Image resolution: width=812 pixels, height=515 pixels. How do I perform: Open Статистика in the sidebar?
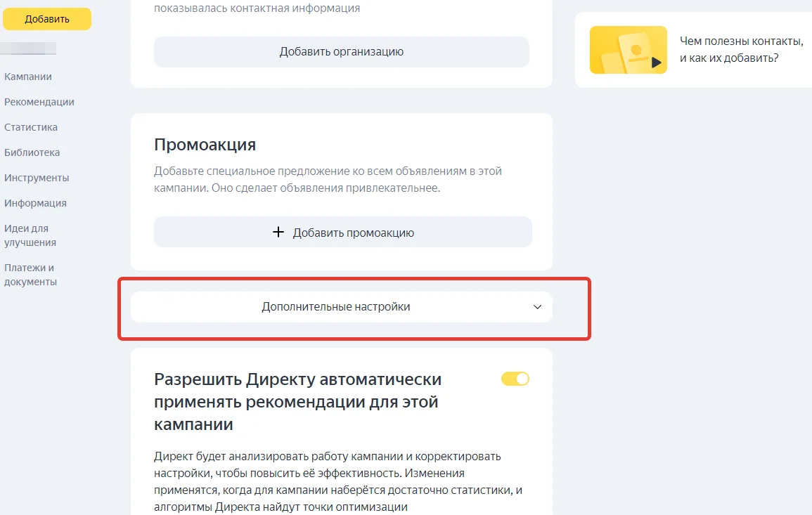tap(31, 127)
